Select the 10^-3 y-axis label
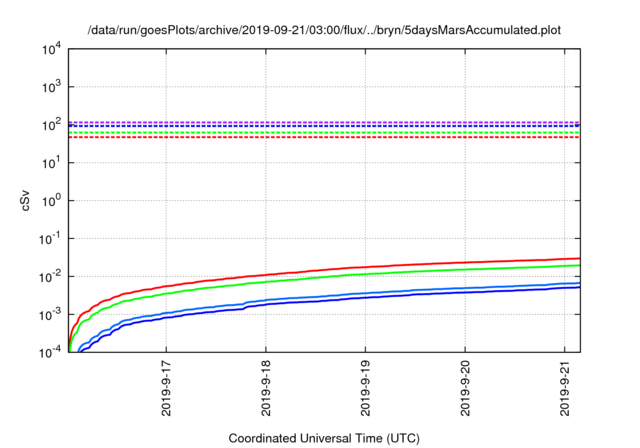This screenshot has width=640, height=448. point(50,315)
